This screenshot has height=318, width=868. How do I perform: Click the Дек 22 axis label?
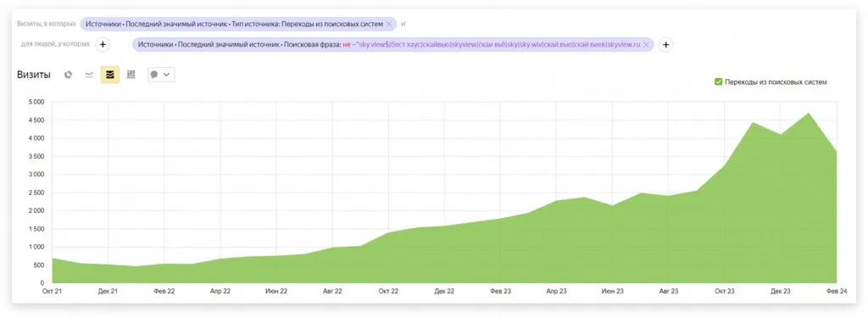point(444,291)
